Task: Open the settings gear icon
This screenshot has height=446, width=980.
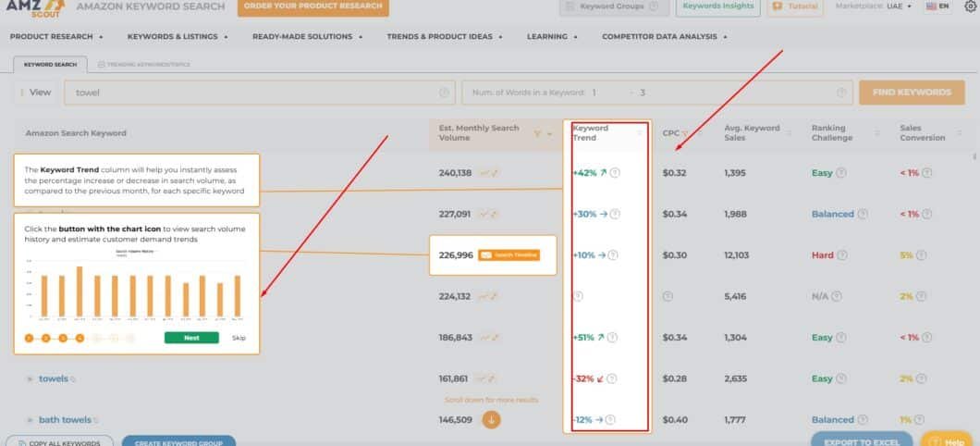Action: pyautogui.click(x=970, y=6)
